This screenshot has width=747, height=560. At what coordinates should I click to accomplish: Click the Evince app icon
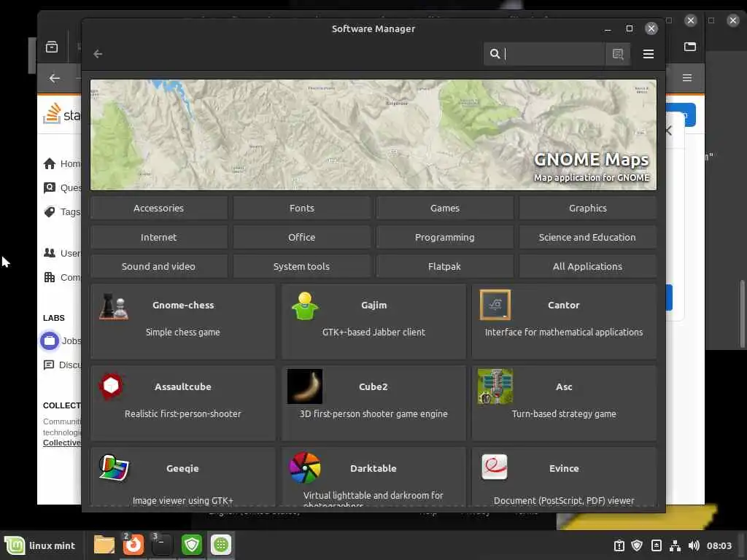click(x=495, y=467)
